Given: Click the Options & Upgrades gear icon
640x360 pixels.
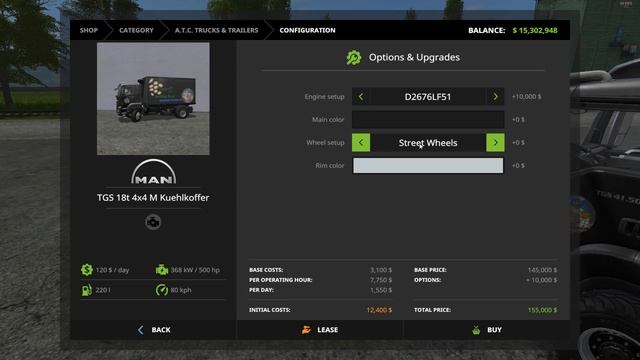Looking at the screenshot, I should click(x=353, y=58).
